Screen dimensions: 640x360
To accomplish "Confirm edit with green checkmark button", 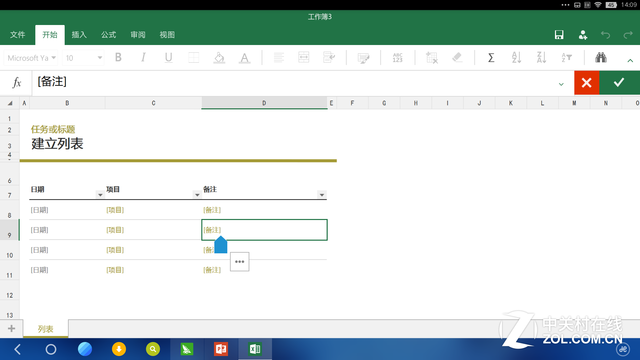I will click(x=619, y=83).
